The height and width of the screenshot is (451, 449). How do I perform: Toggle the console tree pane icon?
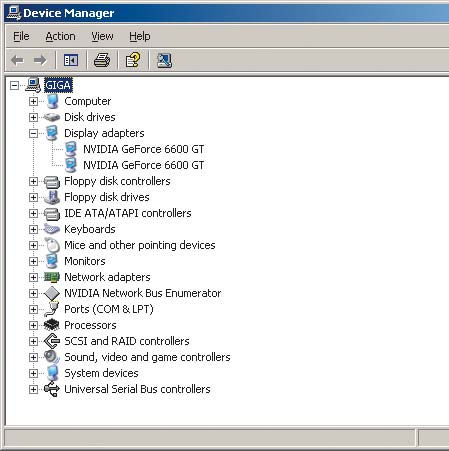tap(71, 60)
